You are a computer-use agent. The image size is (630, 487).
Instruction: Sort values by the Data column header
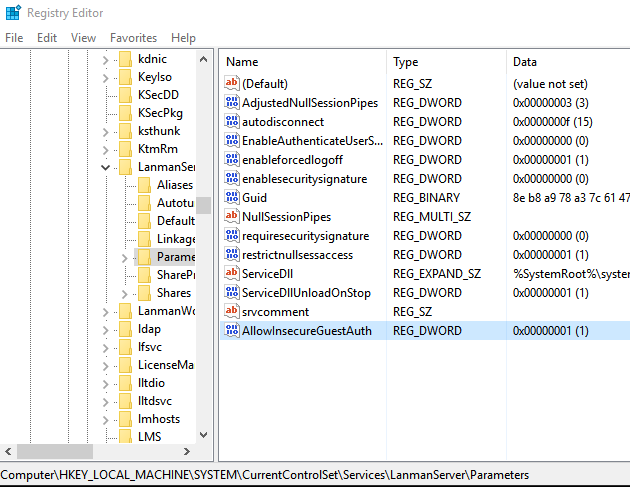[568, 62]
